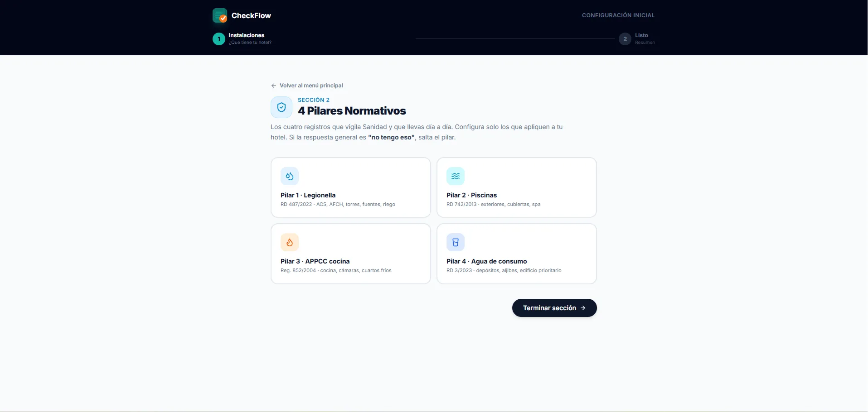Screen dimensions: 868x412
Task: Click the Legionella water-drops icon
Action: click(x=290, y=176)
